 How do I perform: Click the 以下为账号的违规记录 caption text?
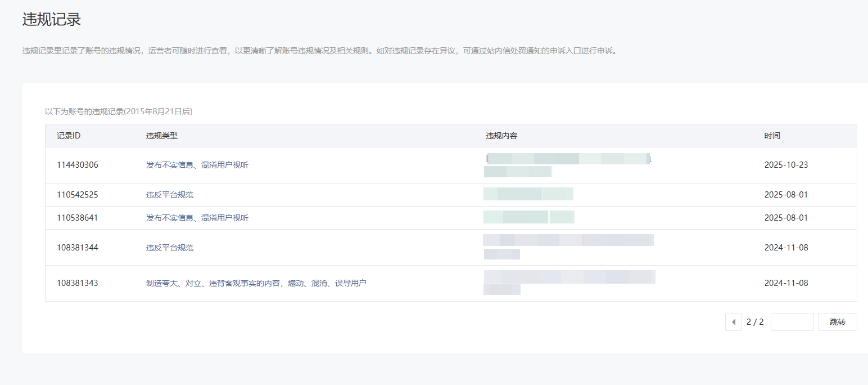119,111
